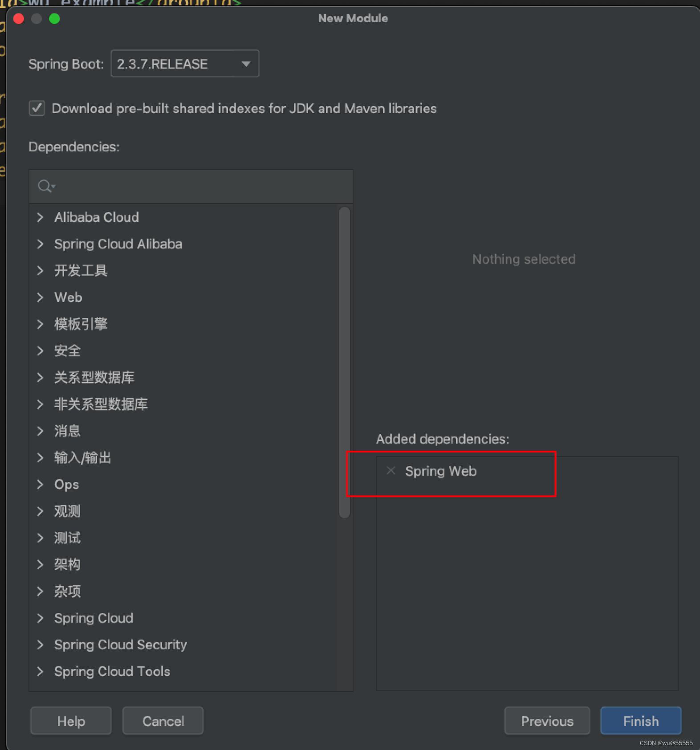
Task: Expand the Spring Cloud Alibaba group
Action: tap(41, 244)
